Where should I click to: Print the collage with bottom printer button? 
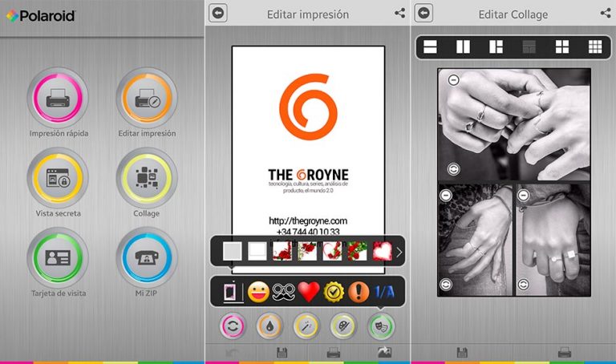(x=564, y=352)
